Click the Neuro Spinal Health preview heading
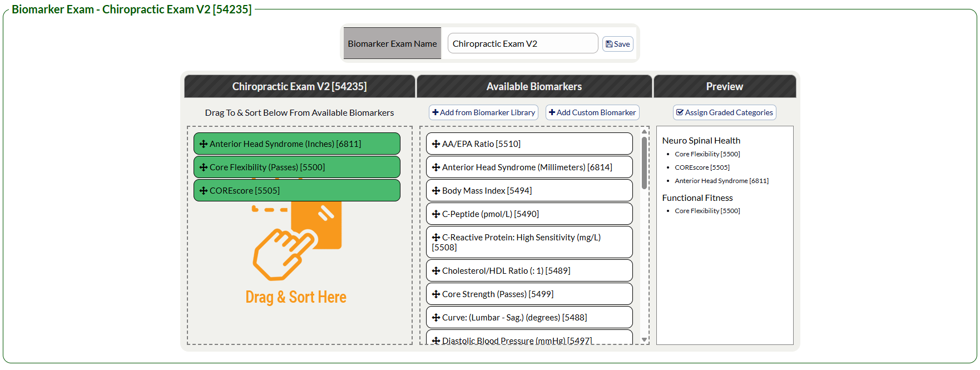Viewport: 980px width, 370px height. (x=701, y=141)
